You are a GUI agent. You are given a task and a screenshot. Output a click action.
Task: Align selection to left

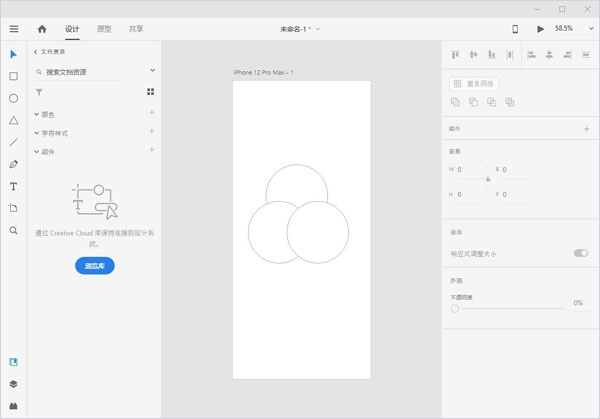tap(531, 55)
